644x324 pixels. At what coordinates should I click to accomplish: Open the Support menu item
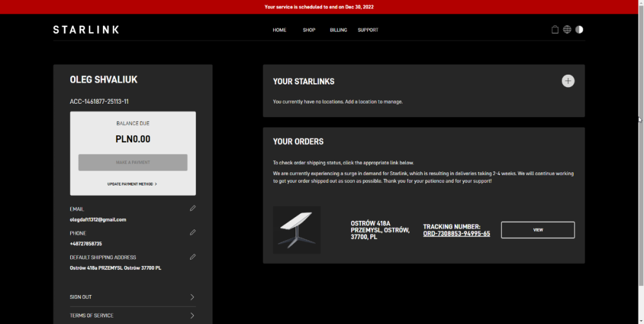[x=368, y=30]
